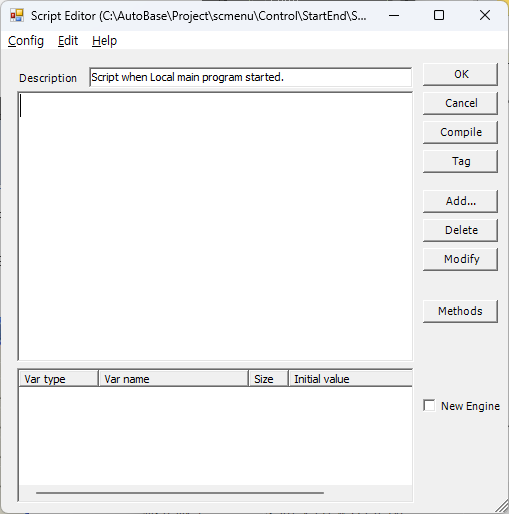Show the Methods list
509x514 pixels.
tap(460, 311)
